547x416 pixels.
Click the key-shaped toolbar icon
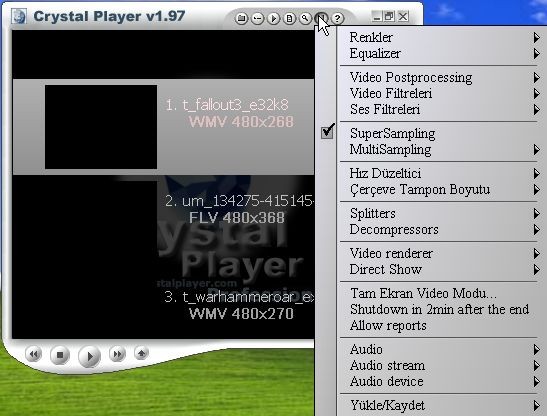pyautogui.click(x=257, y=18)
